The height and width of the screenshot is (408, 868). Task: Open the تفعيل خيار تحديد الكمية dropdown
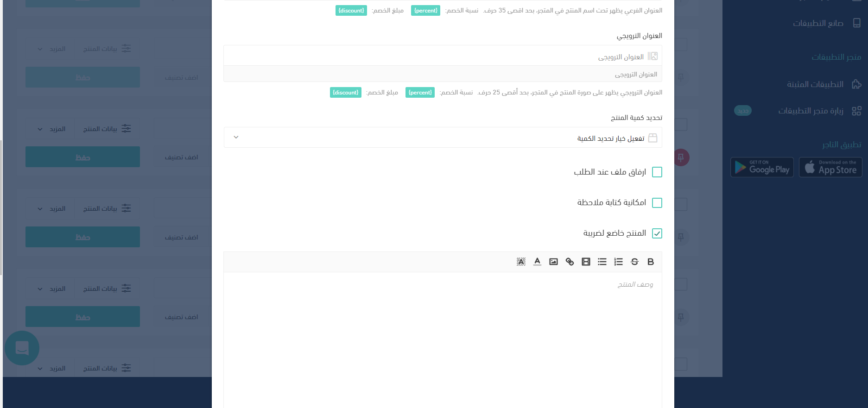[x=443, y=138]
